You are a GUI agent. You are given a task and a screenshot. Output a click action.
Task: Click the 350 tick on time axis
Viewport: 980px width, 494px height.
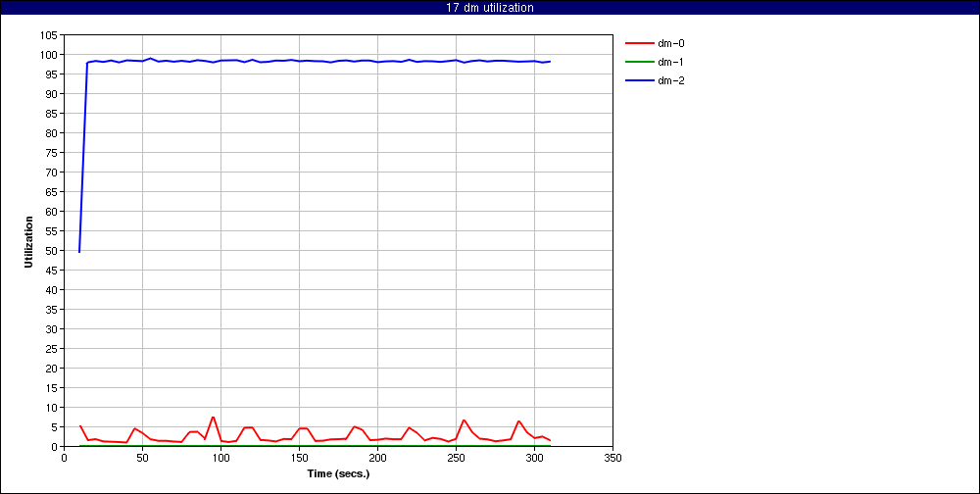(x=612, y=458)
